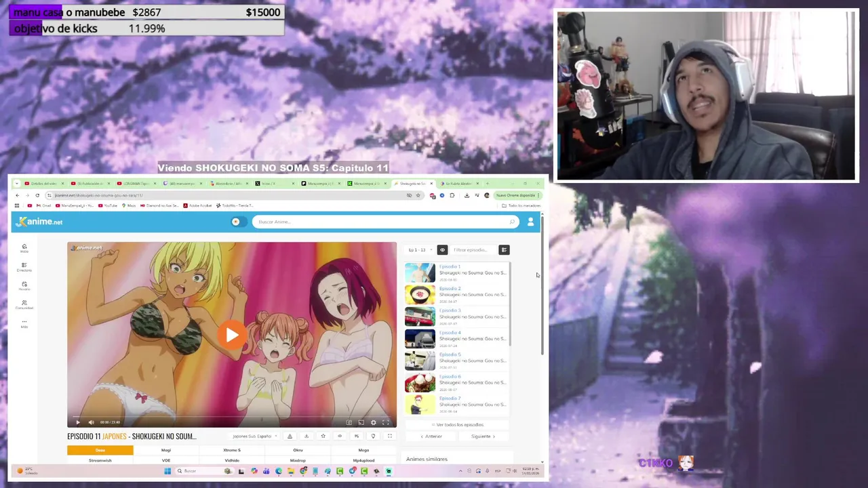Click the expand-player icon under the video
Image resolution: width=868 pixels, height=488 pixels.
tap(389, 436)
